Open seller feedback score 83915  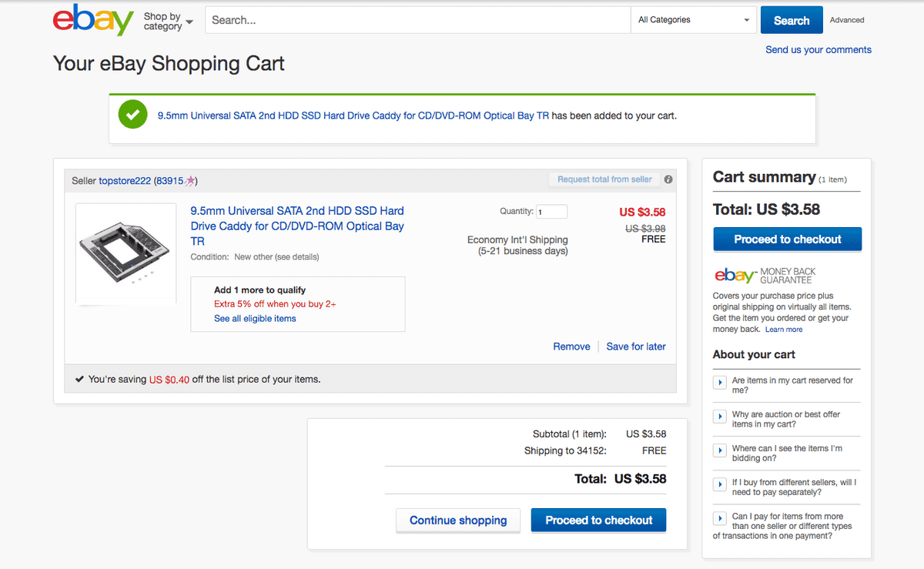(x=169, y=180)
